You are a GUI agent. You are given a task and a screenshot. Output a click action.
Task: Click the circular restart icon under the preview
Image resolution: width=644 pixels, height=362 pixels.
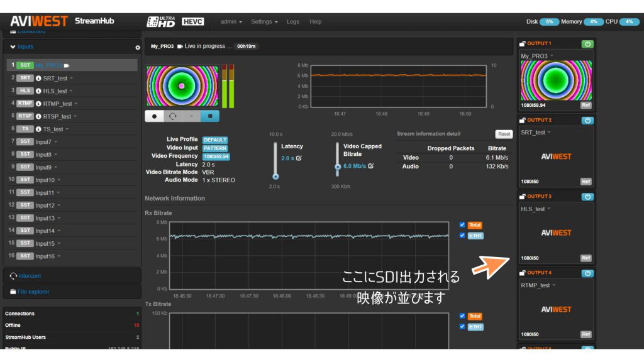[x=173, y=116]
